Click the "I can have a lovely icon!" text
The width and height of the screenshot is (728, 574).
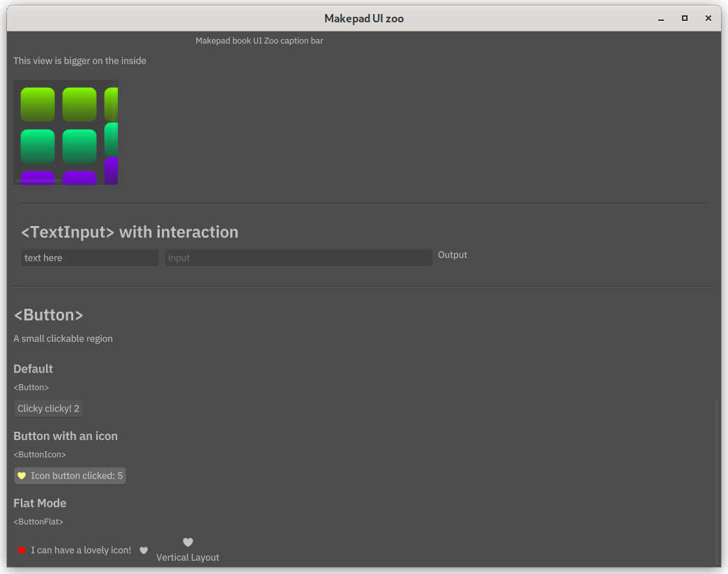click(x=81, y=550)
